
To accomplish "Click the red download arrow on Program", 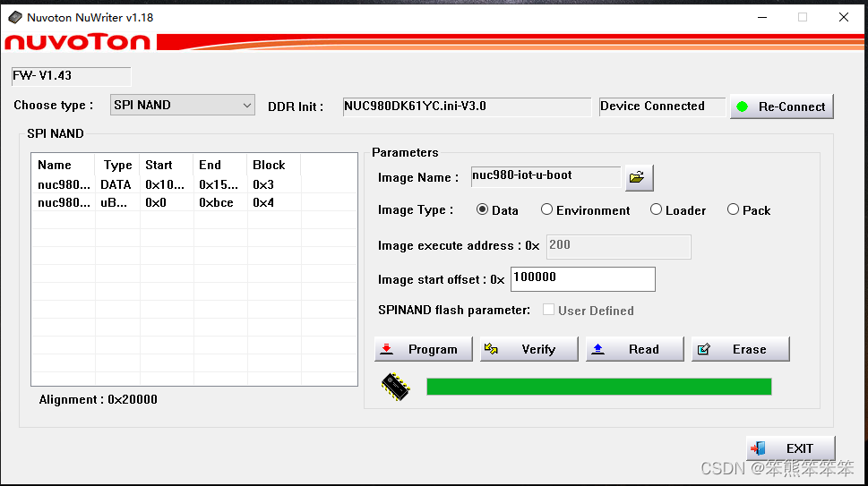I will point(387,349).
